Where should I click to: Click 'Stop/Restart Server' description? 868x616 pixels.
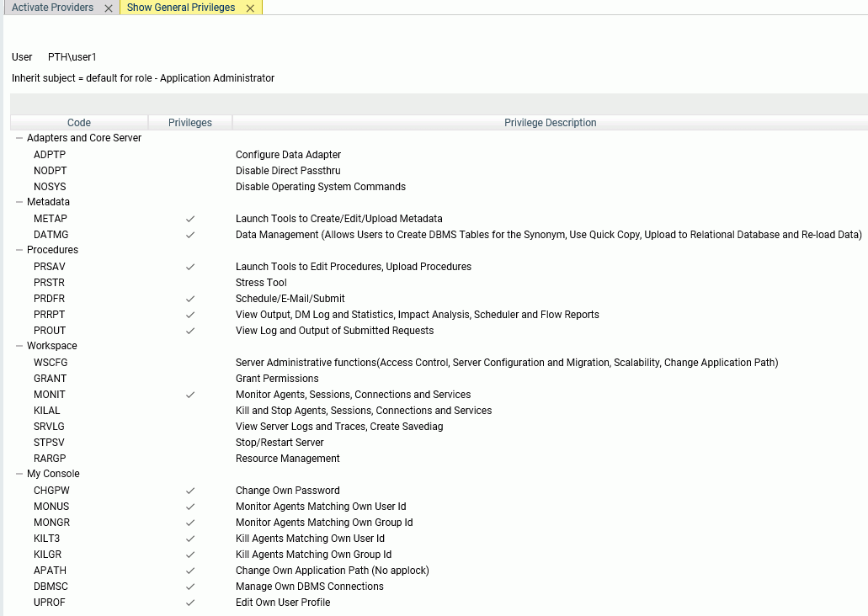pos(280,443)
